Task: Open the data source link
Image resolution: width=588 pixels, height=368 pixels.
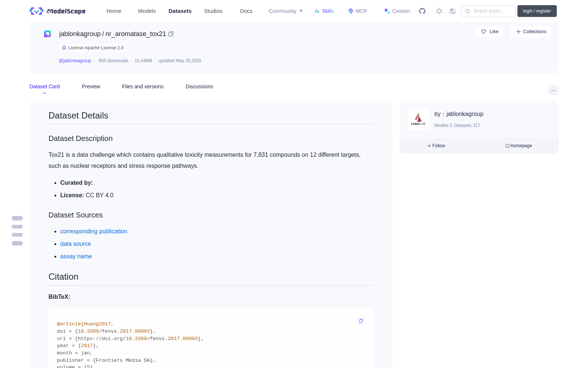Action: (x=75, y=244)
